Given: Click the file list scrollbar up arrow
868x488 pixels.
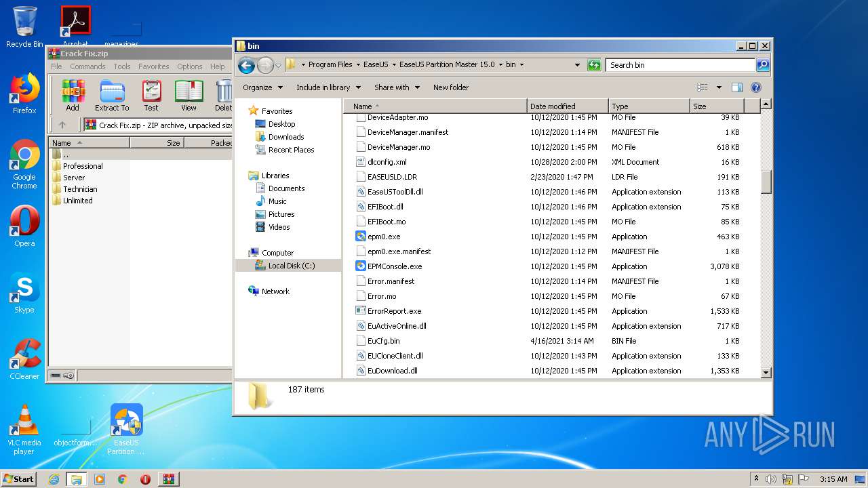Looking at the screenshot, I should coord(766,104).
